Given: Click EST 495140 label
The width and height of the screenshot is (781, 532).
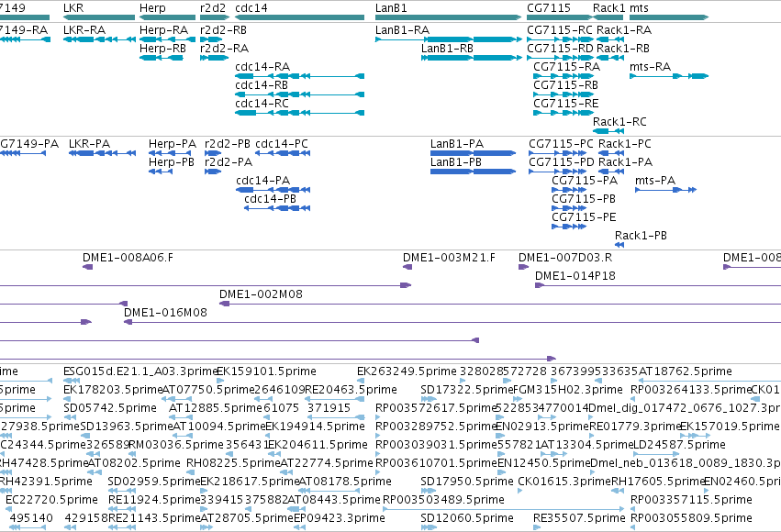Looking at the screenshot, I should pos(31,518).
